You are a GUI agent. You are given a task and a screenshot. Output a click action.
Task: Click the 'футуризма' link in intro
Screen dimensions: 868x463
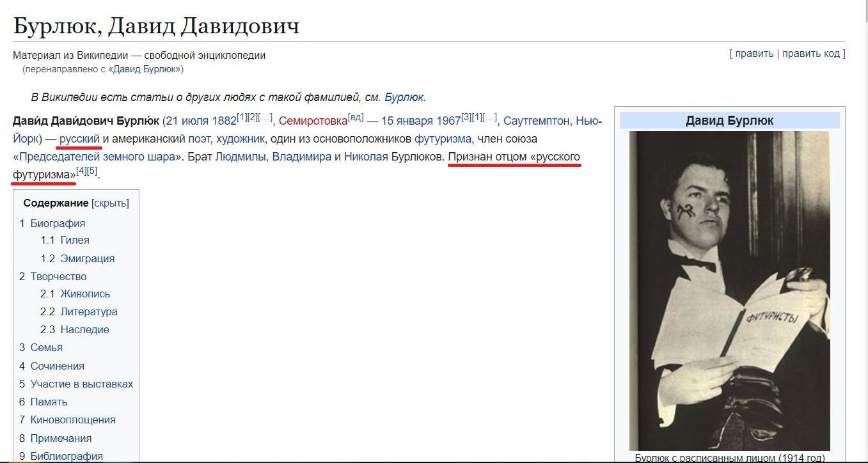click(443, 139)
